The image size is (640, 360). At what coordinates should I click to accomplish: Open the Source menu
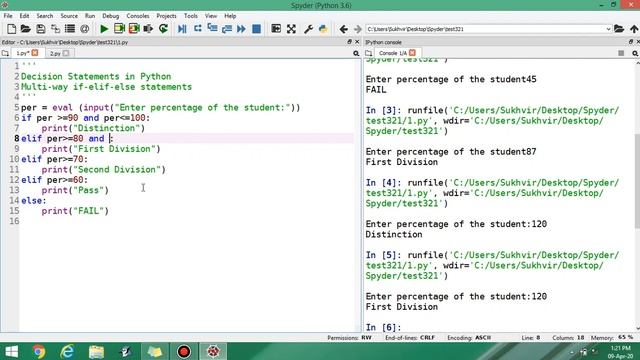(x=69, y=16)
